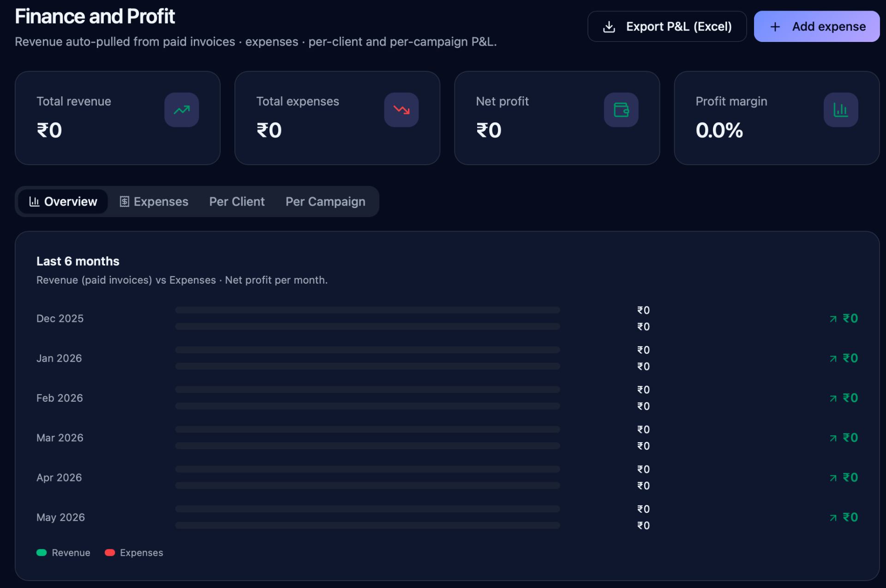Click the Feb 2026 net profit arrow icon
This screenshot has width=886, height=588.
(833, 398)
